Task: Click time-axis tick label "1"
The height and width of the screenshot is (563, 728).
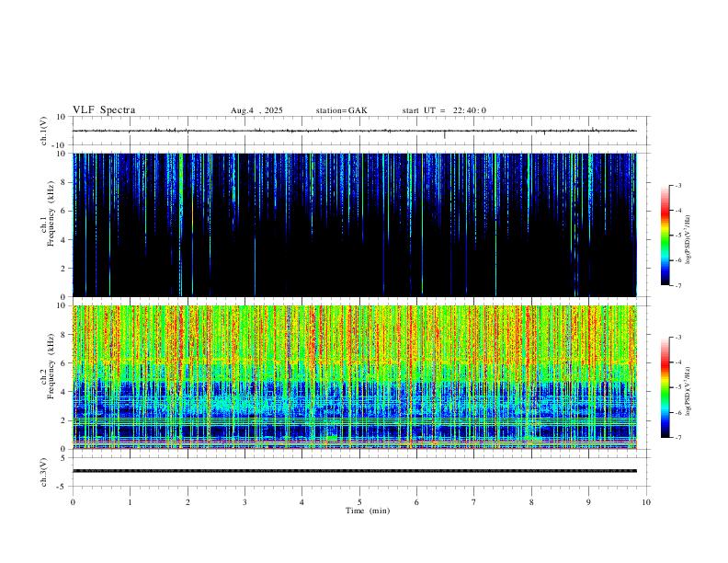Action: point(130,502)
